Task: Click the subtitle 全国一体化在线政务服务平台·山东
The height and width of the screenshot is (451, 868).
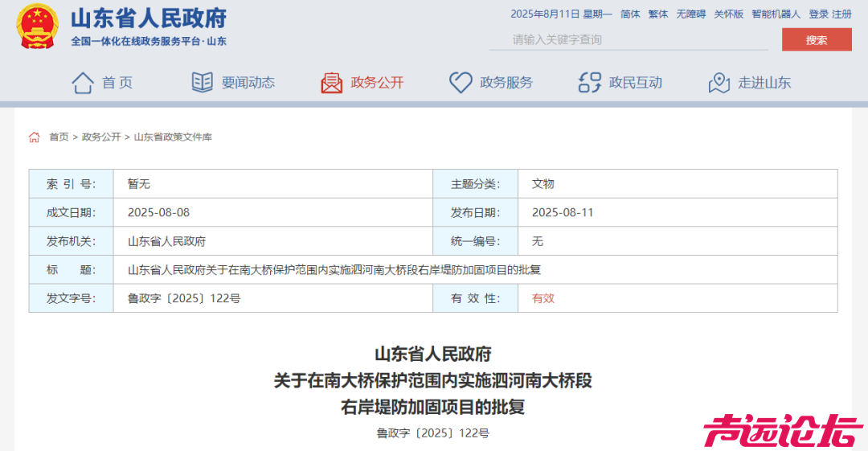Action: click(149, 42)
